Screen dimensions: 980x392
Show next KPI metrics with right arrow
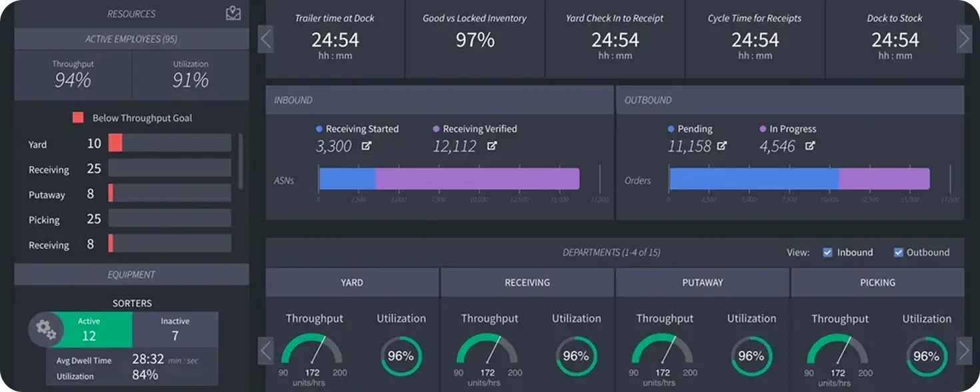point(964,39)
